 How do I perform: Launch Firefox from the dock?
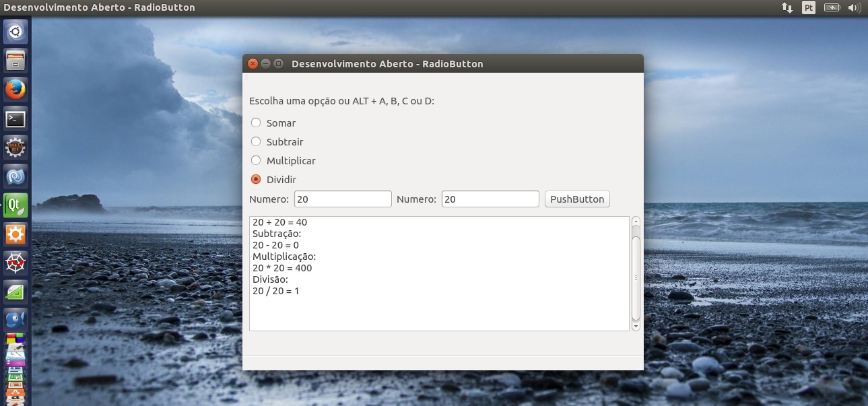click(15, 90)
